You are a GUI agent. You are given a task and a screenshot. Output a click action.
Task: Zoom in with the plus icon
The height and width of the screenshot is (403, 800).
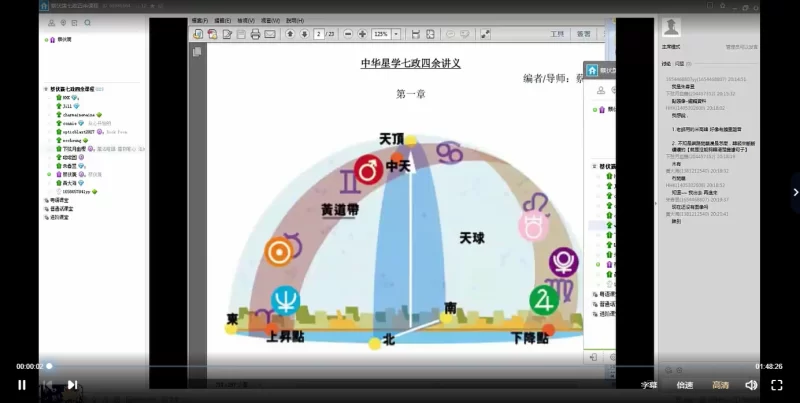(x=361, y=34)
